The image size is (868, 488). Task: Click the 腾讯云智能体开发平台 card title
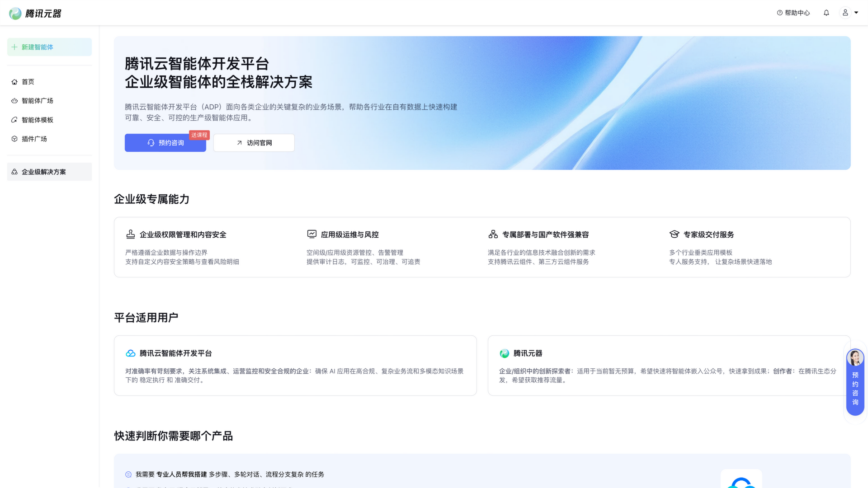click(x=176, y=353)
